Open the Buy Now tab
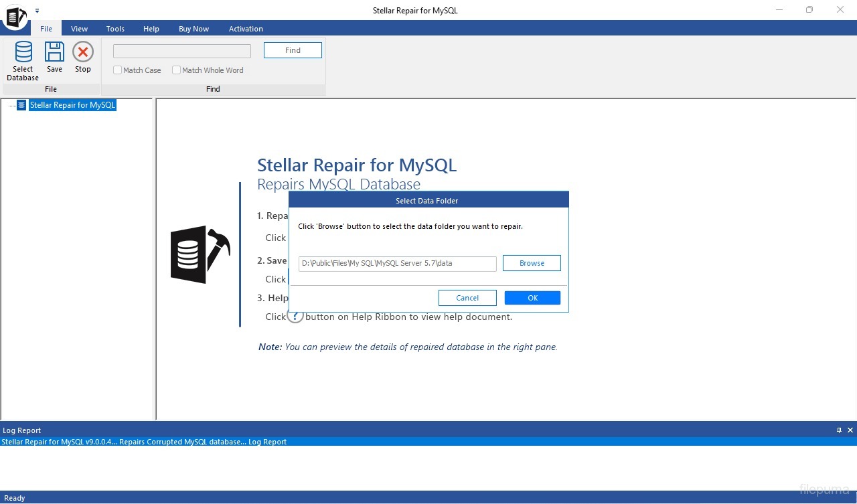 tap(193, 29)
